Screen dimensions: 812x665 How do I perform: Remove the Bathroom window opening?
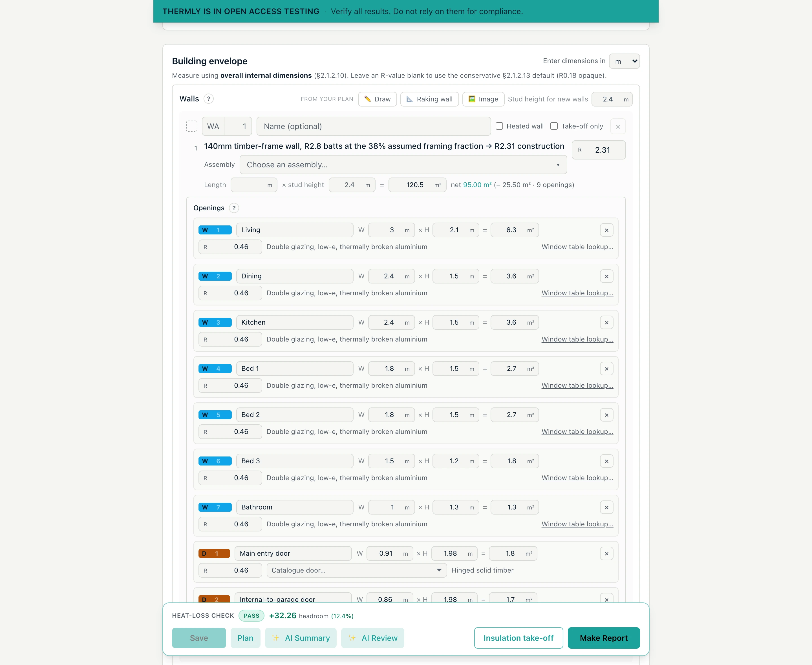pyautogui.click(x=607, y=507)
